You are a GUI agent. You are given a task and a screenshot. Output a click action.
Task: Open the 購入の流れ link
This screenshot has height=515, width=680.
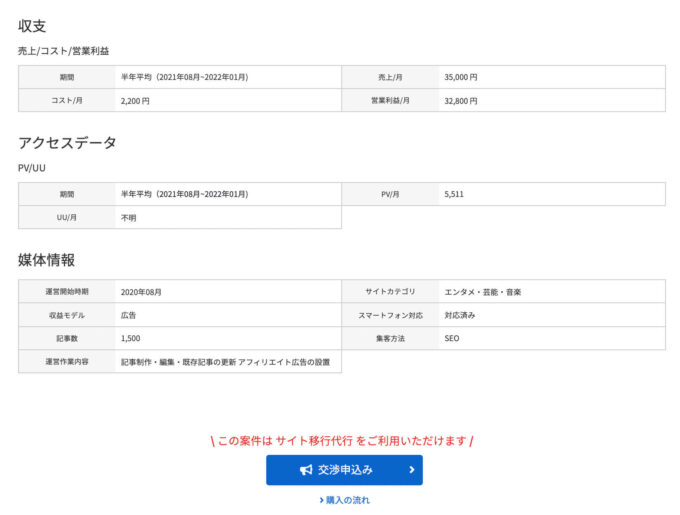pos(345,500)
